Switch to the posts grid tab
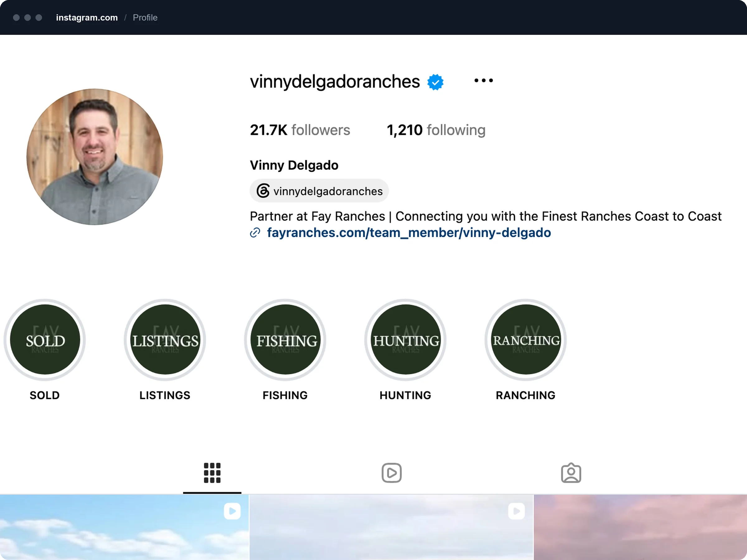The height and width of the screenshot is (560, 747). 212,473
